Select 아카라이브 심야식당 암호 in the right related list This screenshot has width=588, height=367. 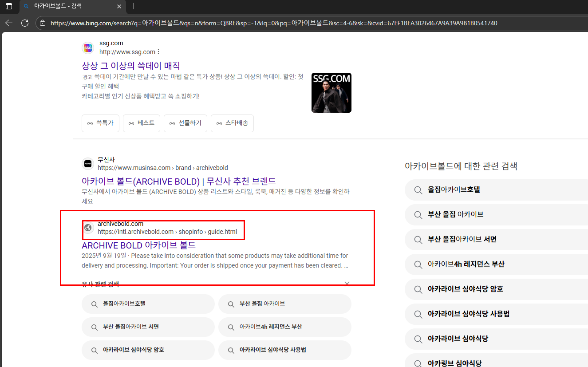tap(496, 289)
